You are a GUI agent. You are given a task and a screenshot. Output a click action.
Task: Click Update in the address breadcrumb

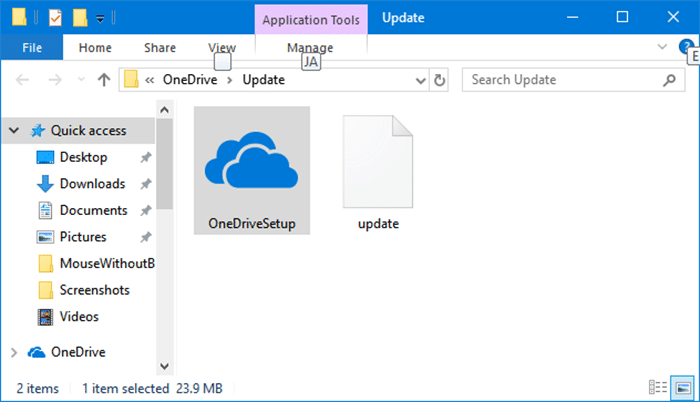point(264,80)
